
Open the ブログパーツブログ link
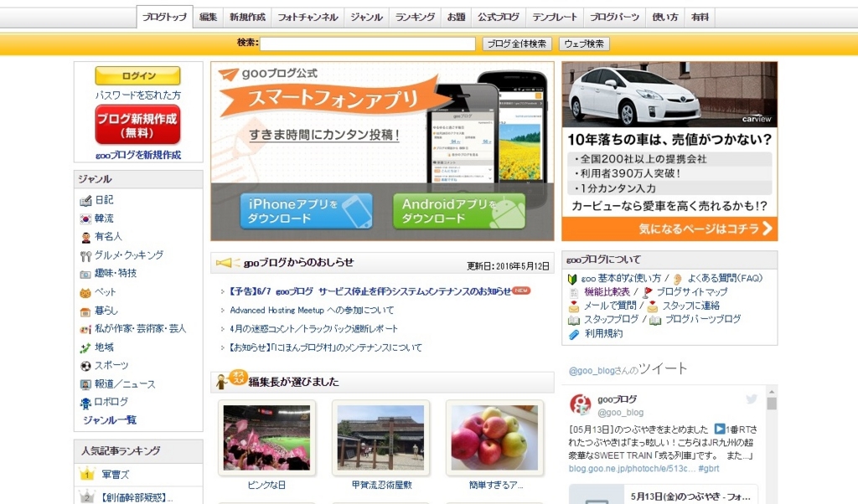[703, 320]
